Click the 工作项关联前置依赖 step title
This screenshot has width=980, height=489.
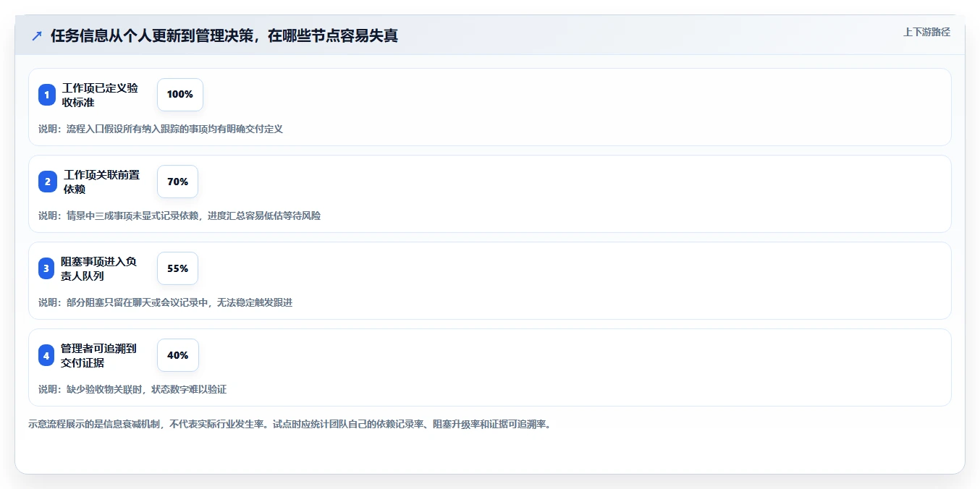[101, 182]
